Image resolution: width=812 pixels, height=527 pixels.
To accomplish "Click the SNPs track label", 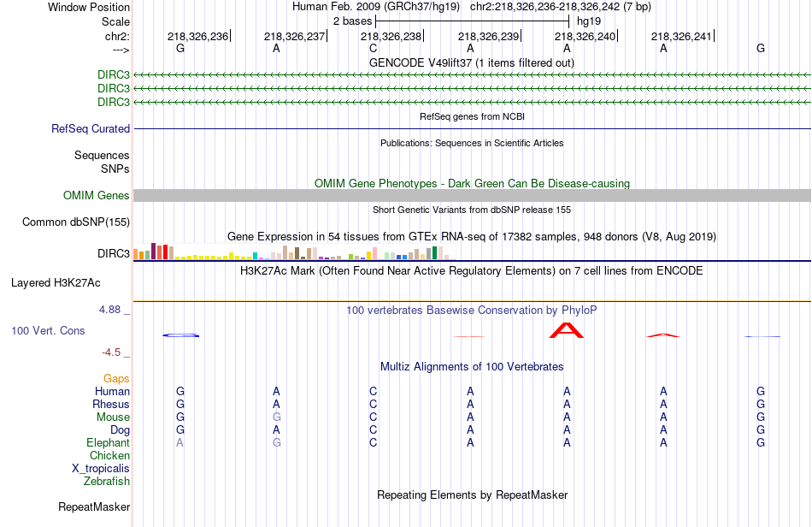I will pyautogui.click(x=115, y=169).
